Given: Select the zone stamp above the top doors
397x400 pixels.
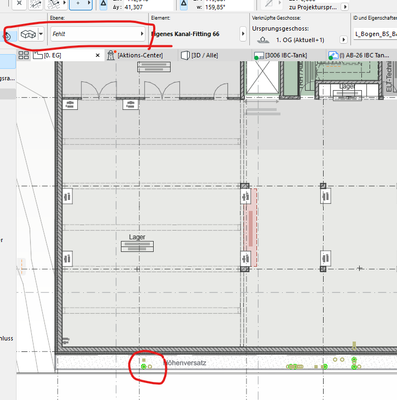Looking at the screenshot, I should pos(154,67).
